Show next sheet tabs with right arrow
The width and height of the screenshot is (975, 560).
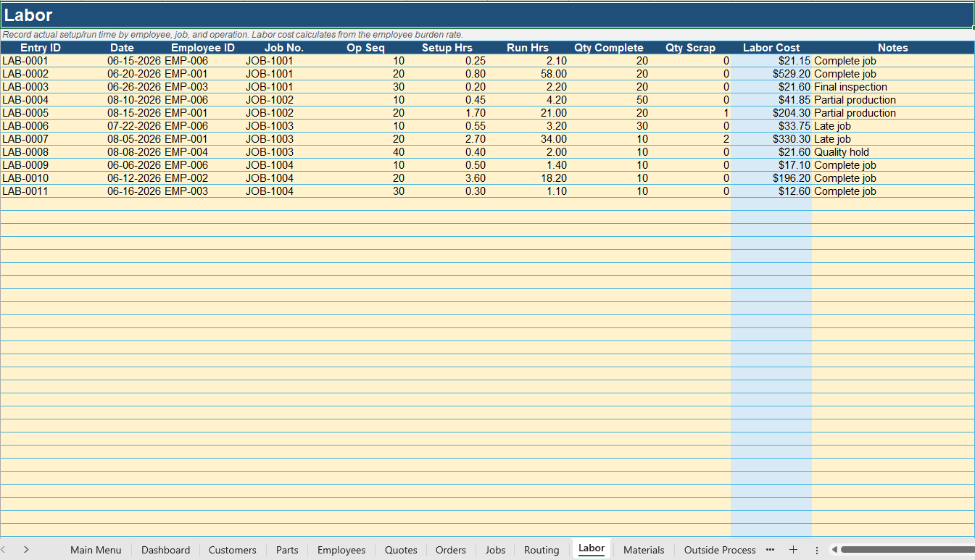point(26,550)
